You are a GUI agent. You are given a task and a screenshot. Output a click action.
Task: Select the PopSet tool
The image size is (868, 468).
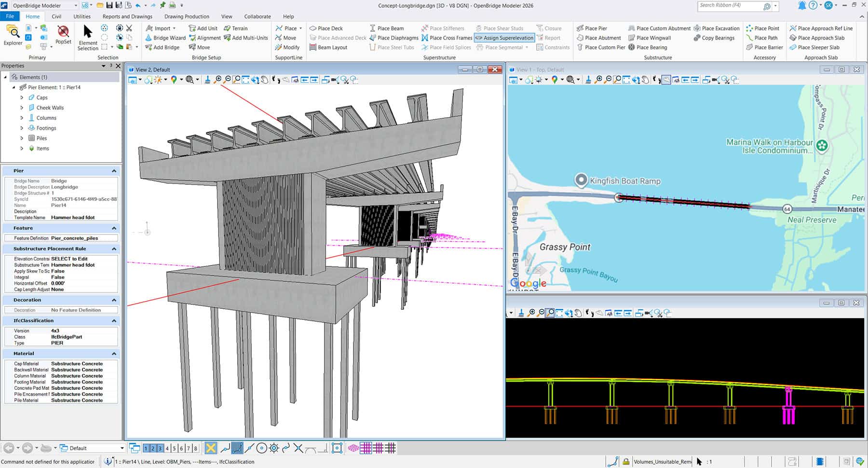63,35
